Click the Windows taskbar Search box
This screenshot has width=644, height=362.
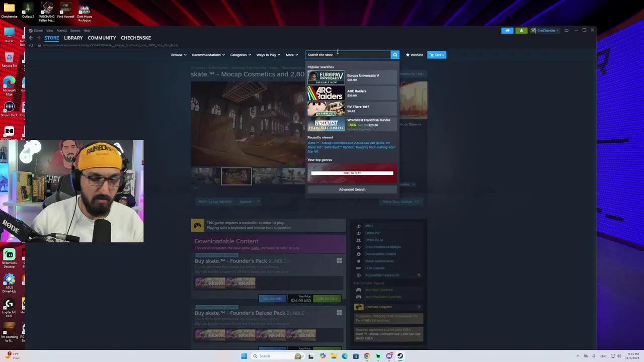(277, 356)
